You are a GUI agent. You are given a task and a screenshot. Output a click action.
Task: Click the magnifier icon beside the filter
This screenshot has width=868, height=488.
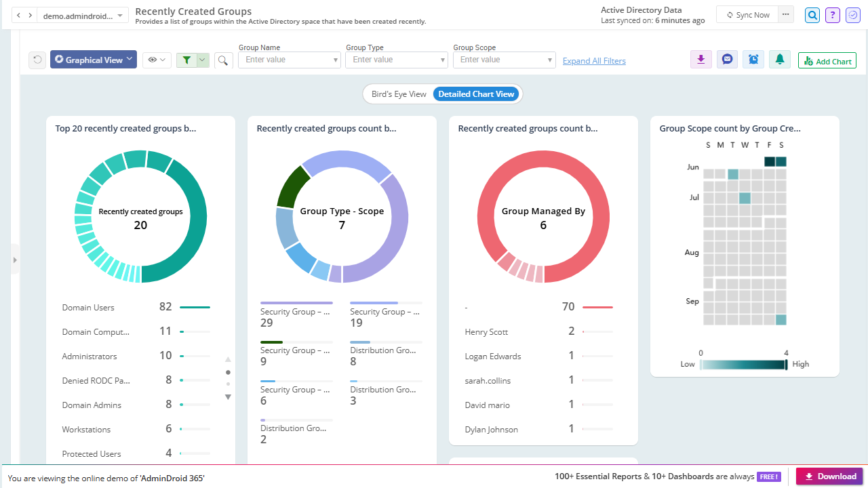pyautogui.click(x=224, y=60)
